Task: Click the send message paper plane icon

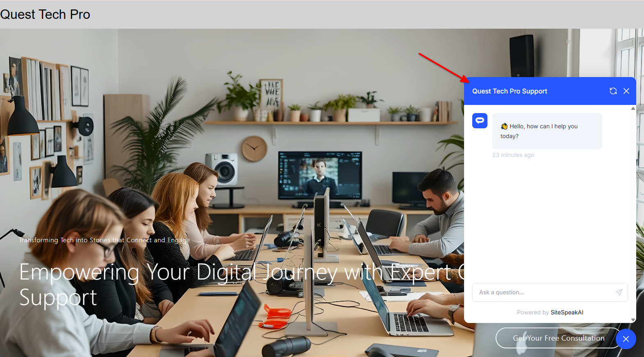Action: click(x=619, y=292)
